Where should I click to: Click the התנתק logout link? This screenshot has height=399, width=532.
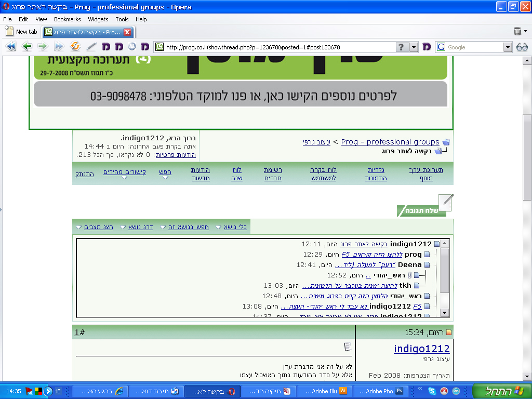click(x=85, y=174)
